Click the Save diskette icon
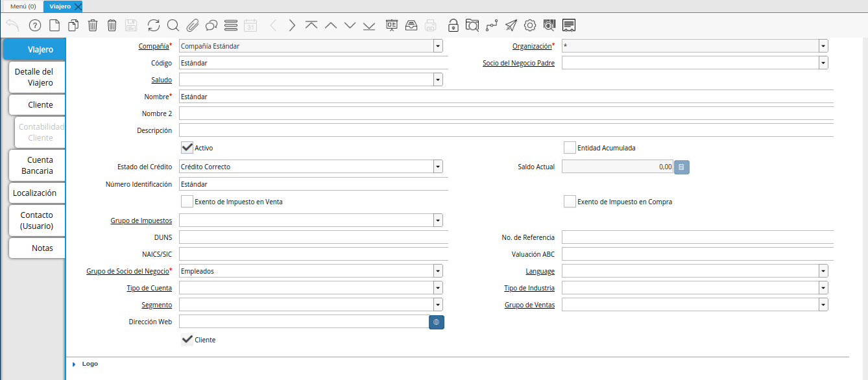The height and width of the screenshot is (380, 868). pos(131,25)
